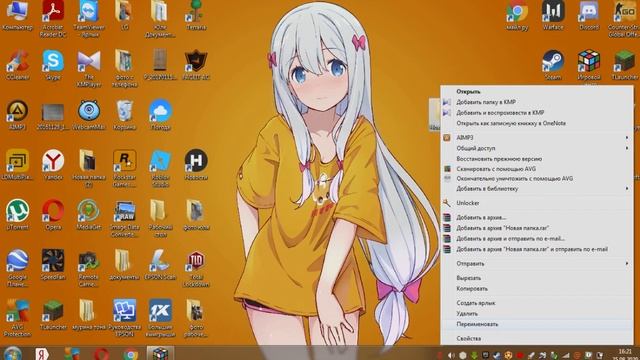Open the Рабочий стол folder
Viewport: 640px width, 360px height.
pyautogui.click(x=160, y=218)
